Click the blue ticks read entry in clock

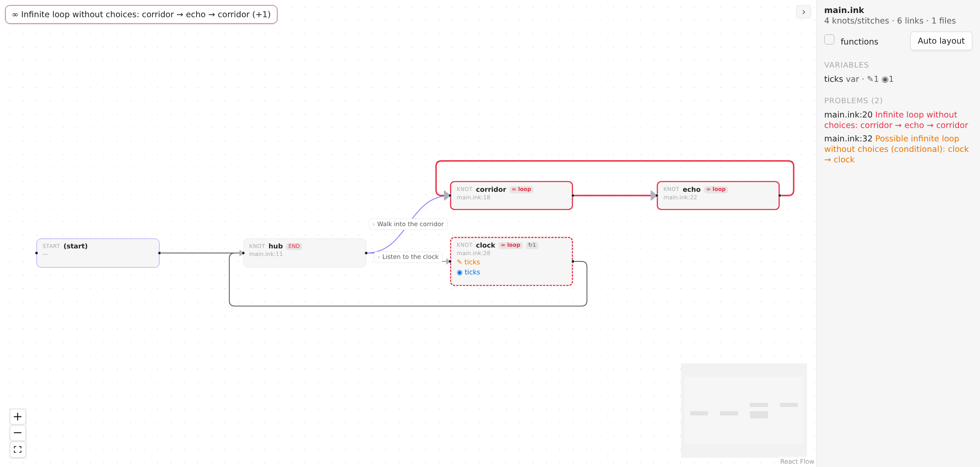[469, 272]
